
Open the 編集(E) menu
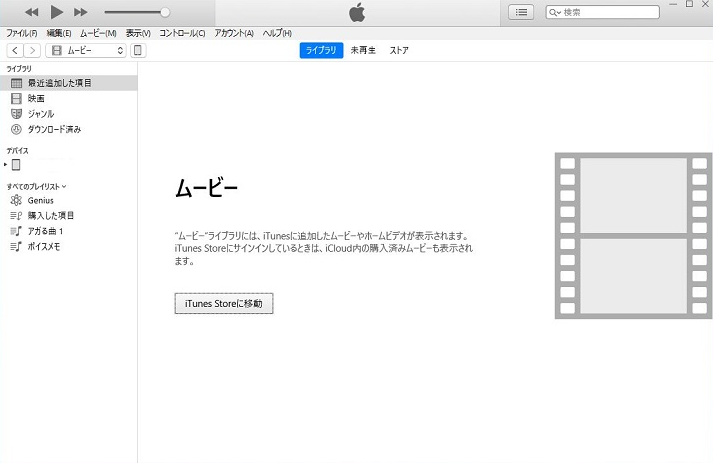point(59,33)
